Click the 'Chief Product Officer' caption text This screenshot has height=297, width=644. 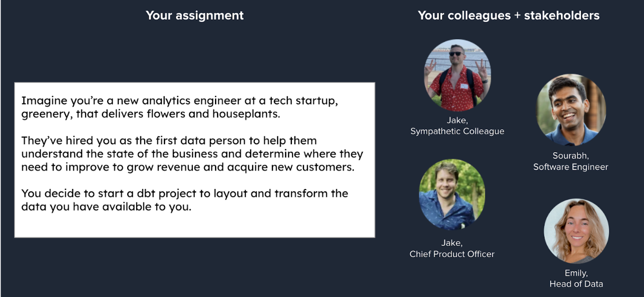[x=452, y=254]
